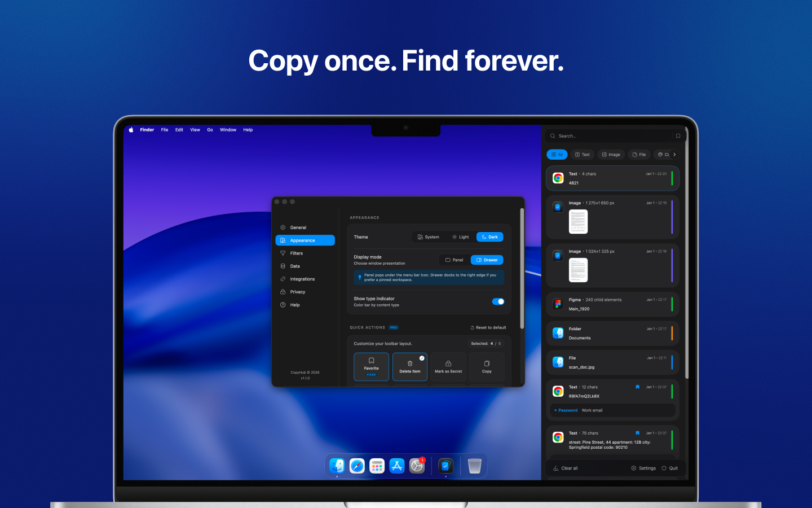Switch Display mode to Panel
Image resolution: width=812 pixels, height=508 pixels.
453,260
